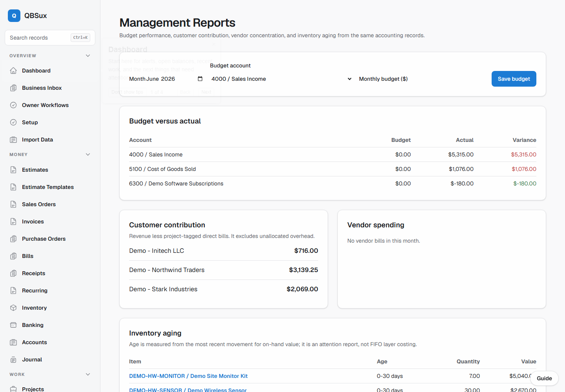Click the Estimate Templates document icon

(x=13, y=187)
